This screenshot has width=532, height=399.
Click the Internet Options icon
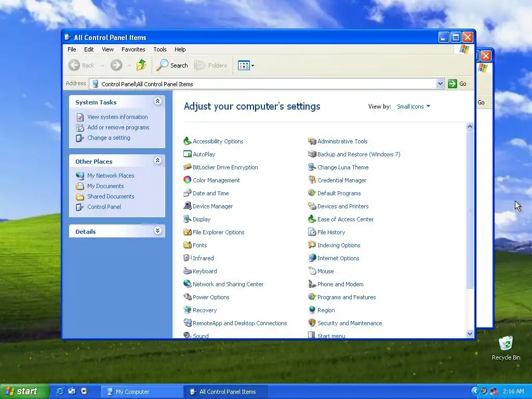(x=312, y=258)
